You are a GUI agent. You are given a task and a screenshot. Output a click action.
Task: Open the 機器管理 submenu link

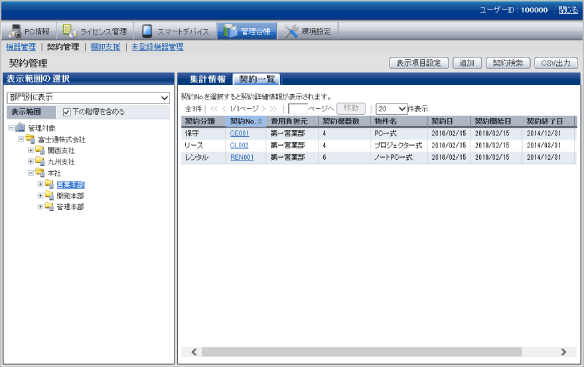tap(21, 47)
